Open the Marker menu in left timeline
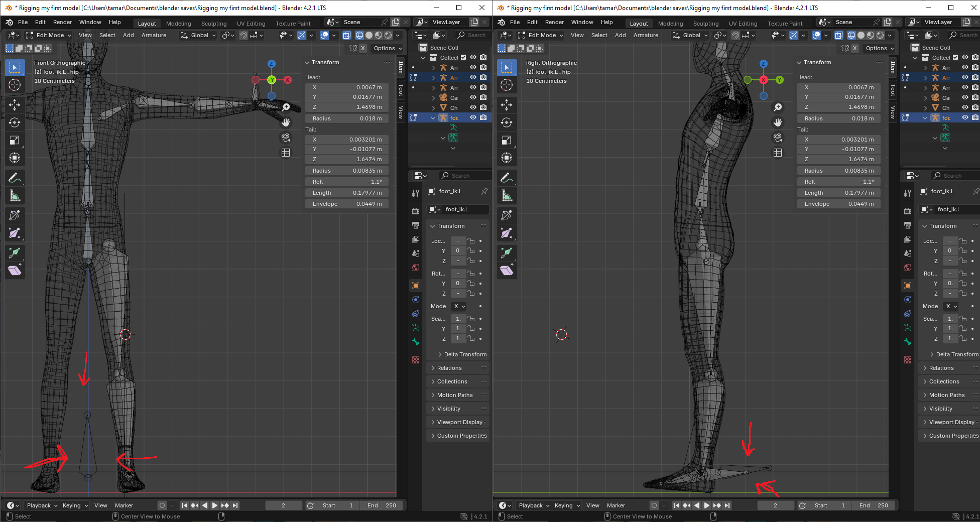Viewport: 980px width, 522px height. pyautogui.click(x=124, y=505)
